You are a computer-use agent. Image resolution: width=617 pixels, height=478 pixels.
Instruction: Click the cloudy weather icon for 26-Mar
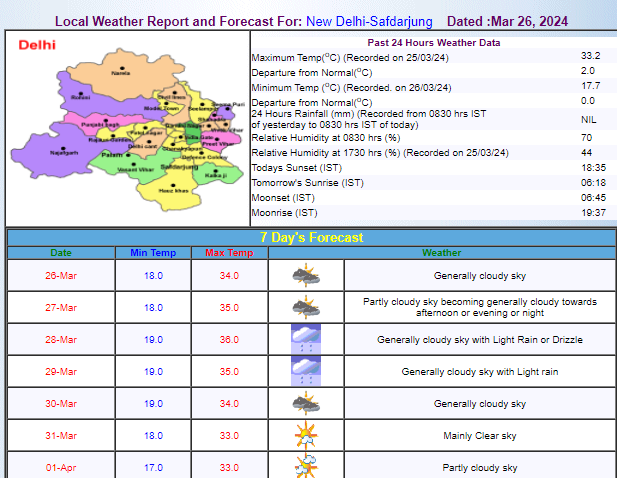[306, 275]
